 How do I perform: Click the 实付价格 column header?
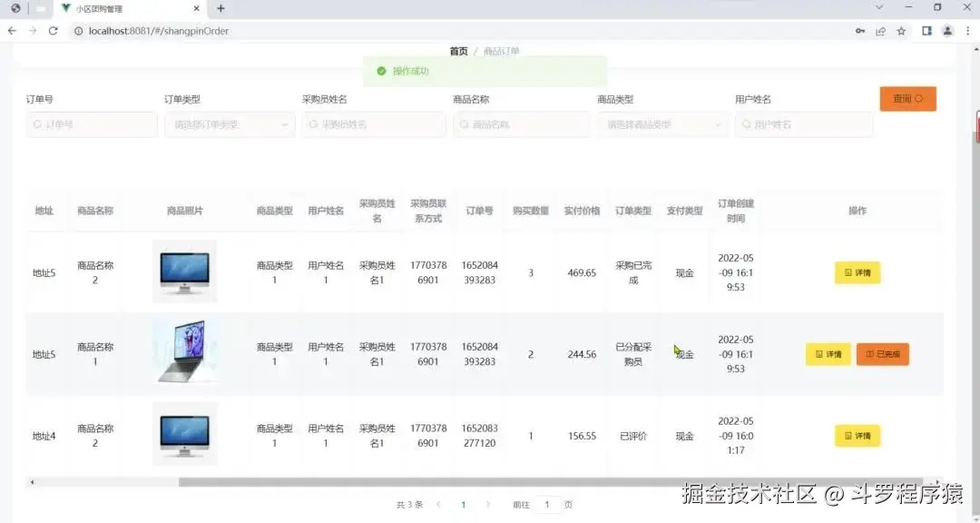coord(582,211)
